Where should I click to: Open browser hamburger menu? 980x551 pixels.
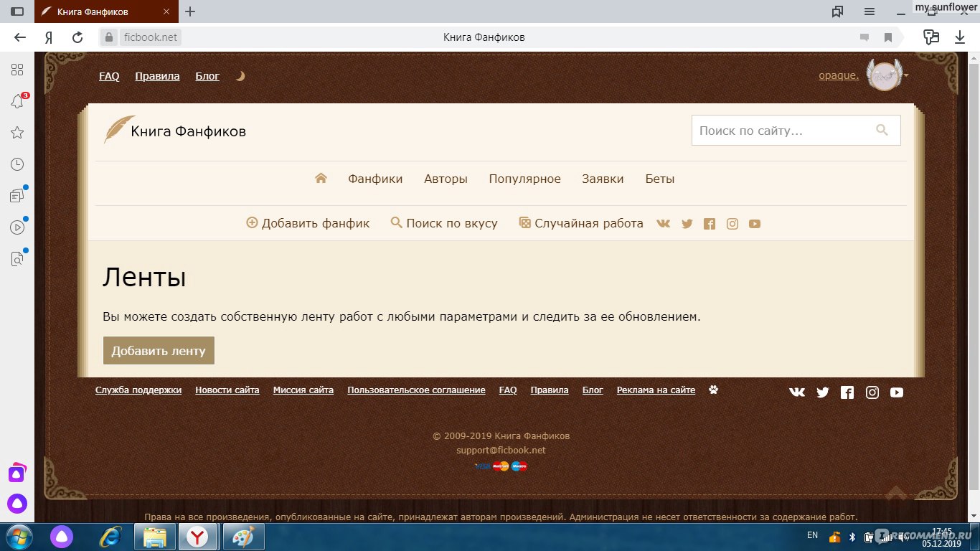(870, 11)
